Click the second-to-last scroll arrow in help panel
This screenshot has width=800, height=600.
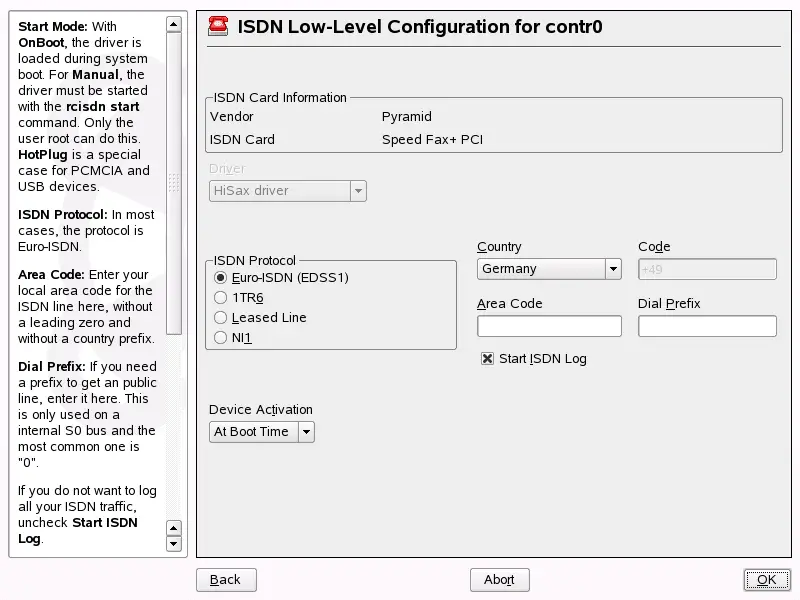click(174, 527)
